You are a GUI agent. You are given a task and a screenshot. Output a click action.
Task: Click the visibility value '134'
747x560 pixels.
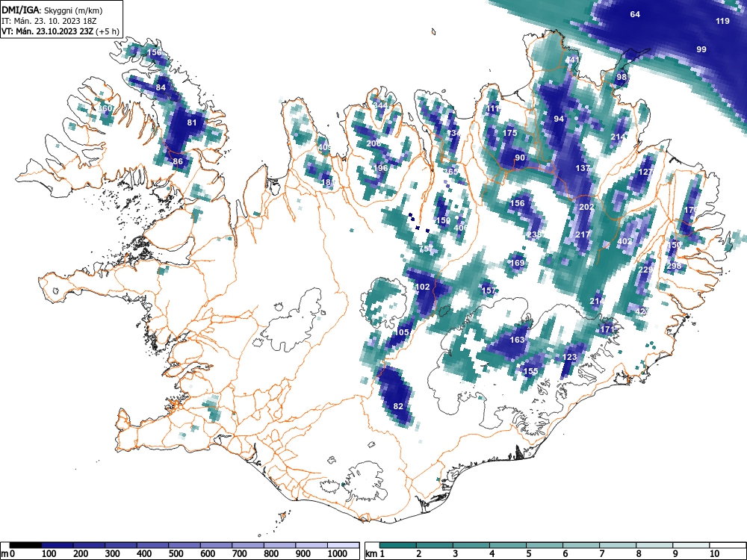tap(453, 134)
